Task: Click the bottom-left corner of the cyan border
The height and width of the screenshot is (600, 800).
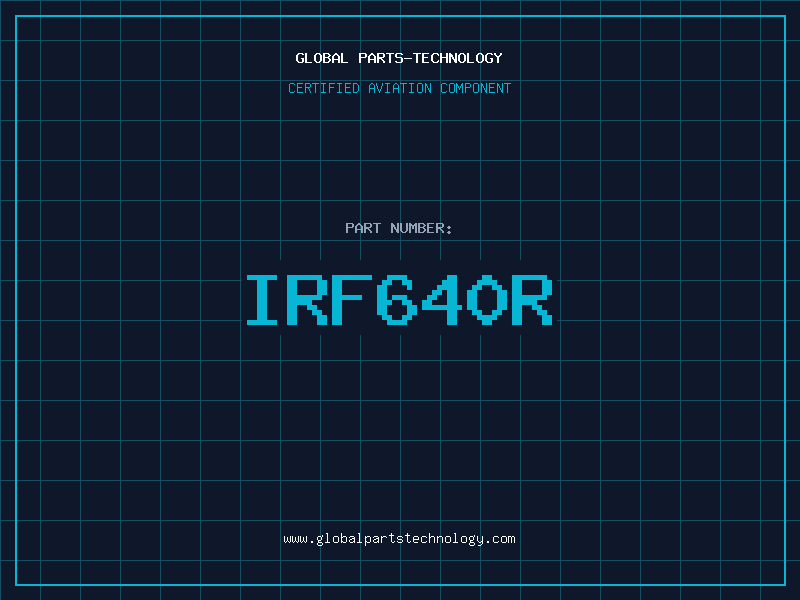Action: (16, 584)
